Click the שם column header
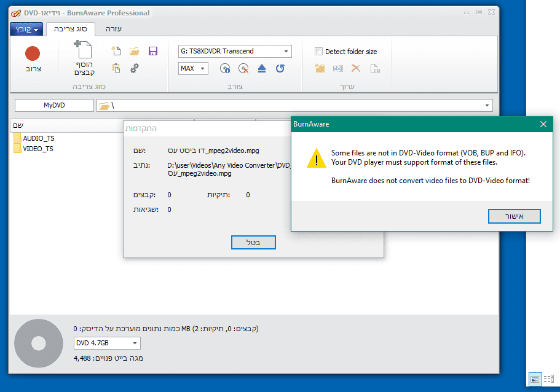Image resolution: width=560 pixels, height=392 pixels. [x=67, y=125]
